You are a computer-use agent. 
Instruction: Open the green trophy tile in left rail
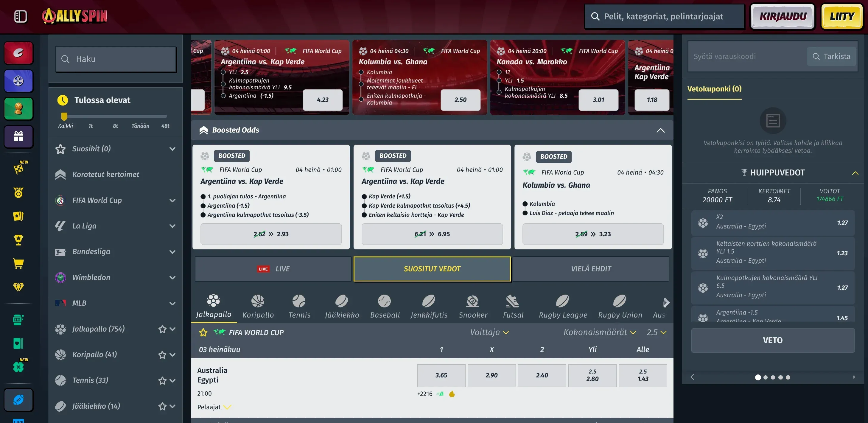coord(18,108)
